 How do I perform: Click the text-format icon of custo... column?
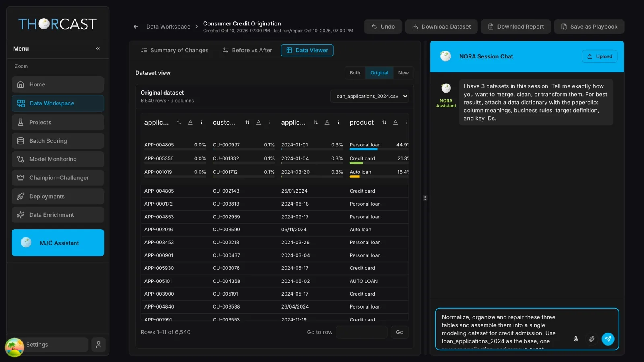click(x=258, y=122)
